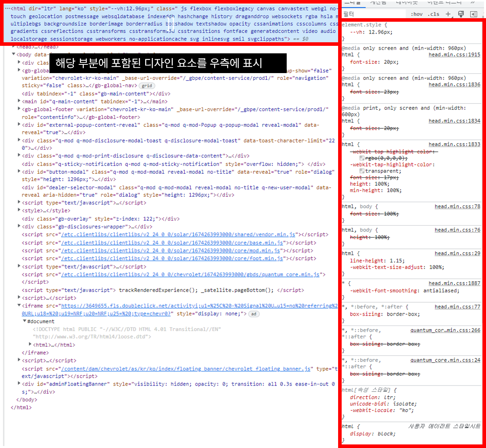Add a new style rule with plus icon
This screenshot has width=486, height=448.
(448, 14)
